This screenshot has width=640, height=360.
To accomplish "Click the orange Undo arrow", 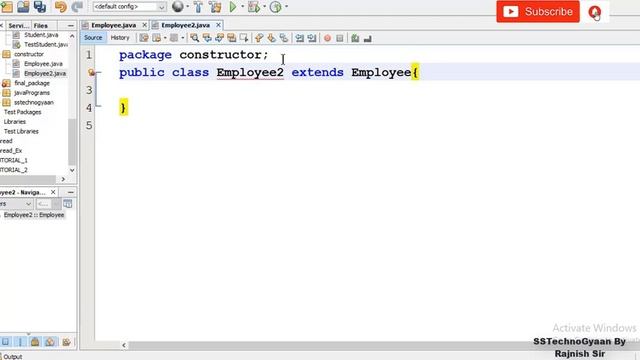I will (60, 7).
